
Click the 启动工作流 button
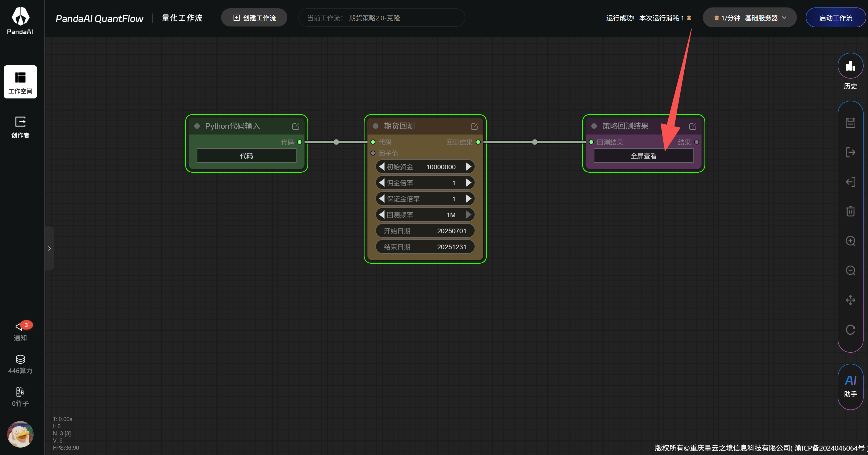click(836, 18)
